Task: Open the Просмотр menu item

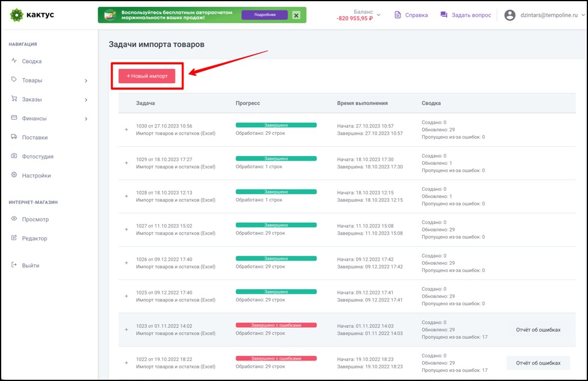Action: [35, 219]
